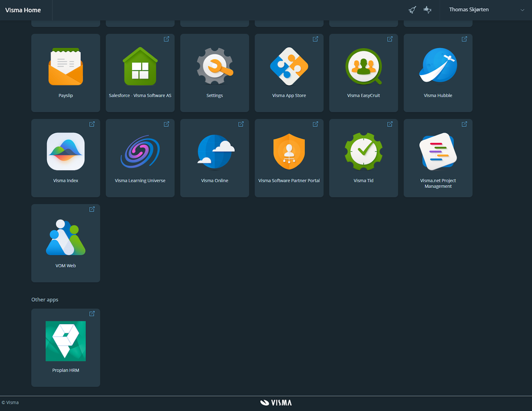Expand the Thomas Skjørten user menu
This screenshot has width=532, height=411.
[x=486, y=10]
